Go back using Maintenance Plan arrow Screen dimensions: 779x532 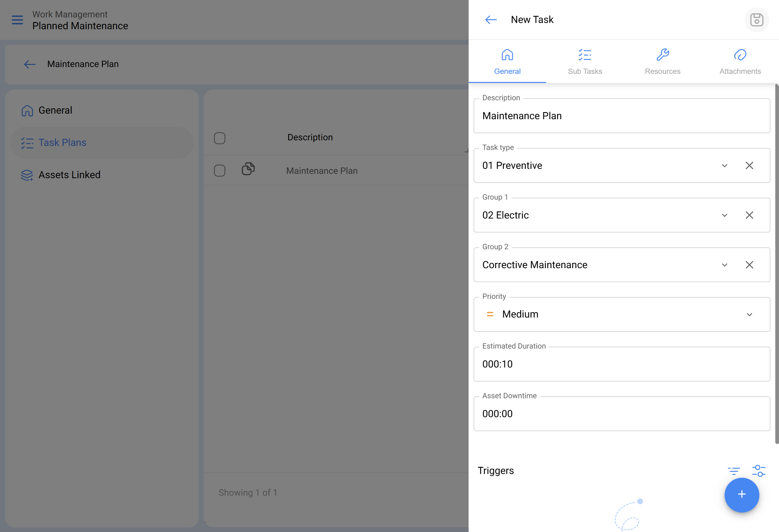click(30, 64)
